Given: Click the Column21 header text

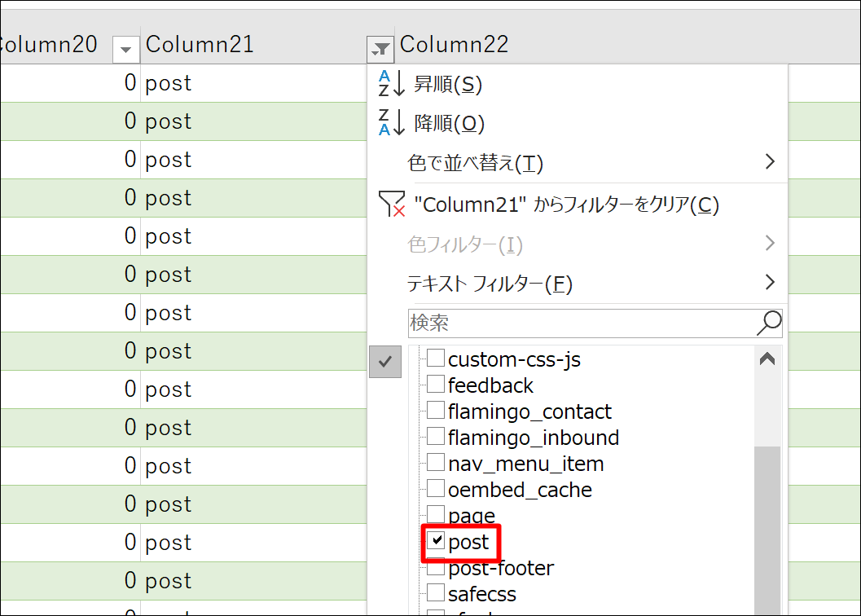Looking at the screenshot, I should 200,45.
